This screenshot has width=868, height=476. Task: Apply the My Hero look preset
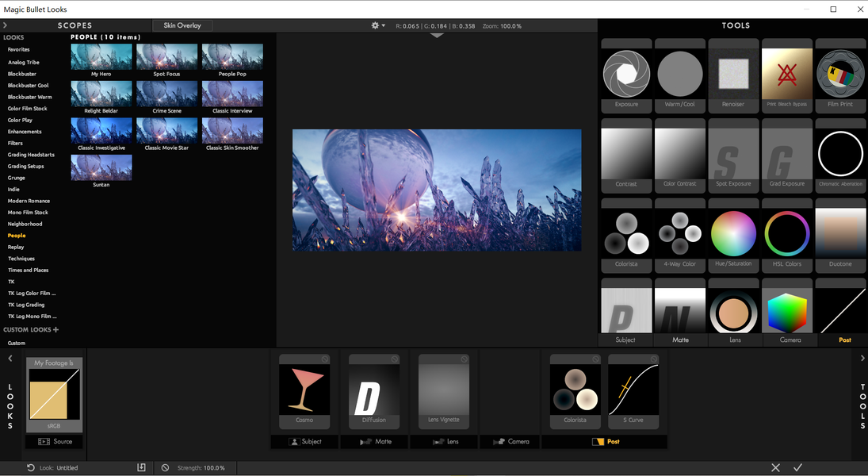coord(101,59)
